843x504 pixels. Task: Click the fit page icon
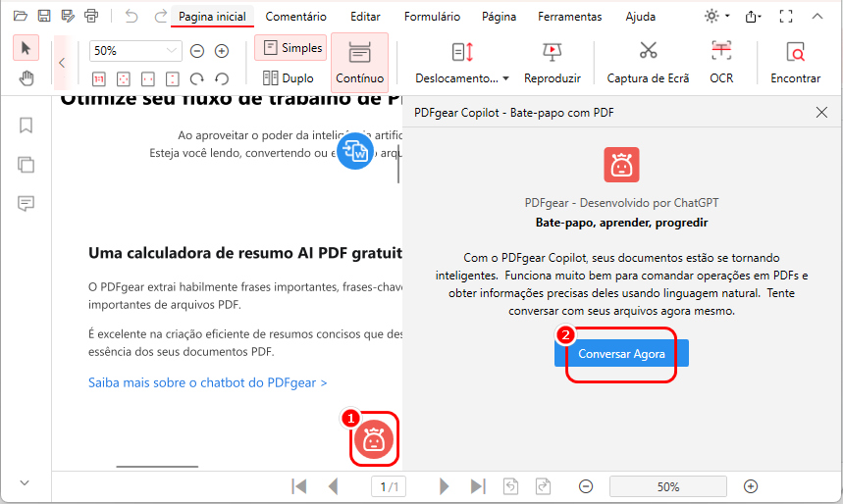point(123,79)
